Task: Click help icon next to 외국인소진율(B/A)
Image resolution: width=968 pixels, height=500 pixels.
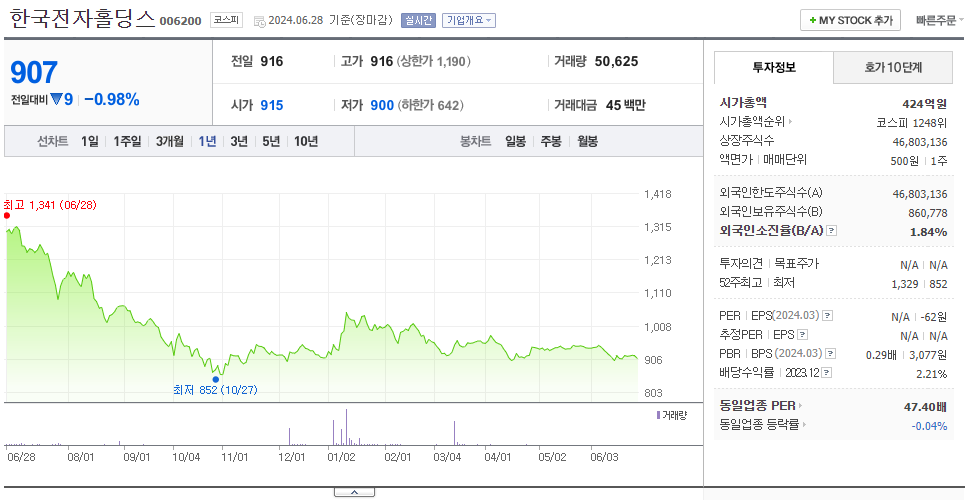Action: (832, 231)
